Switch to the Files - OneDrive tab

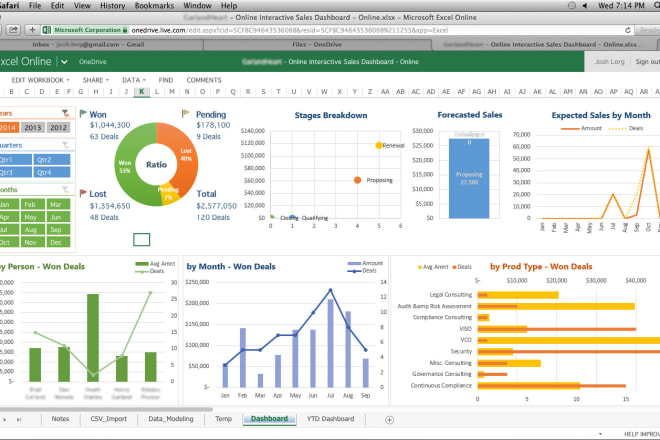[317, 44]
